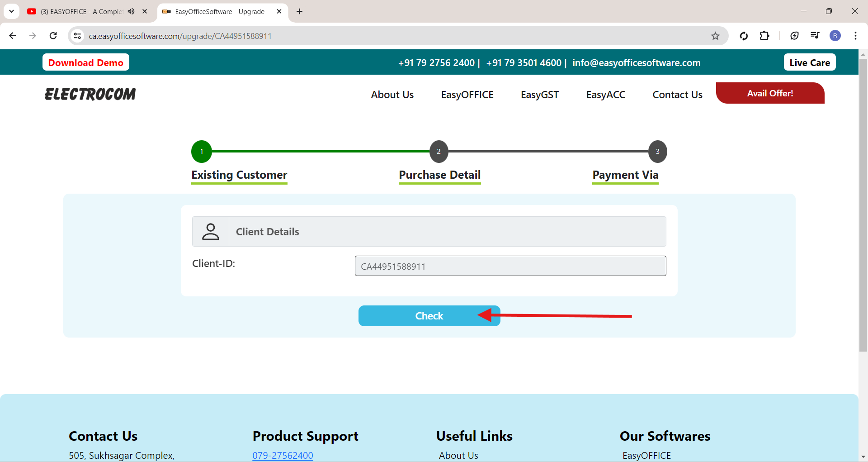The height and width of the screenshot is (462, 868).
Task: Open the media control icon in toolbar
Action: click(x=815, y=36)
